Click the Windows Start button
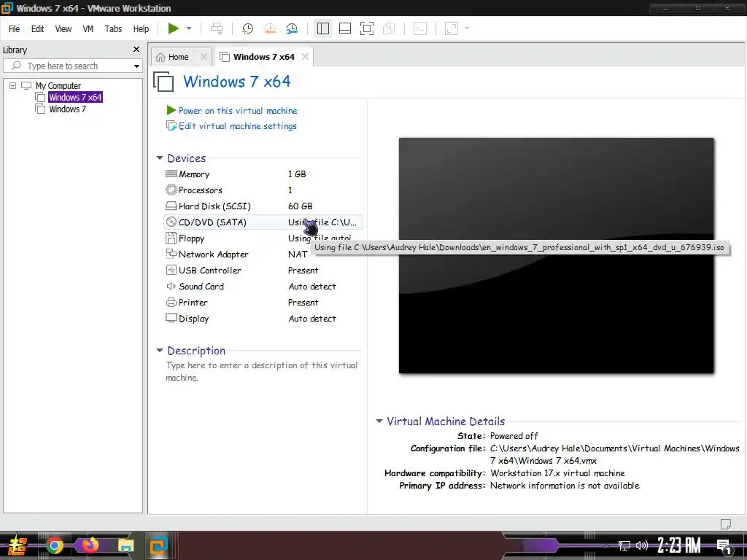Image resolution: width=747 pixels, height=560 pixels. (18, 545)
